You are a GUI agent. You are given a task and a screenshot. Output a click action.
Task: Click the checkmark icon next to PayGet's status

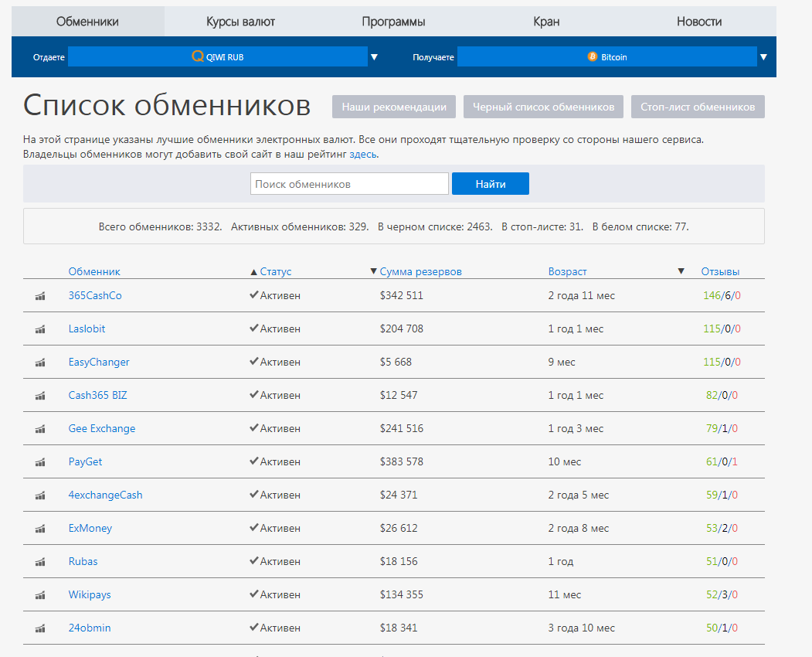[x=254, y=461]
